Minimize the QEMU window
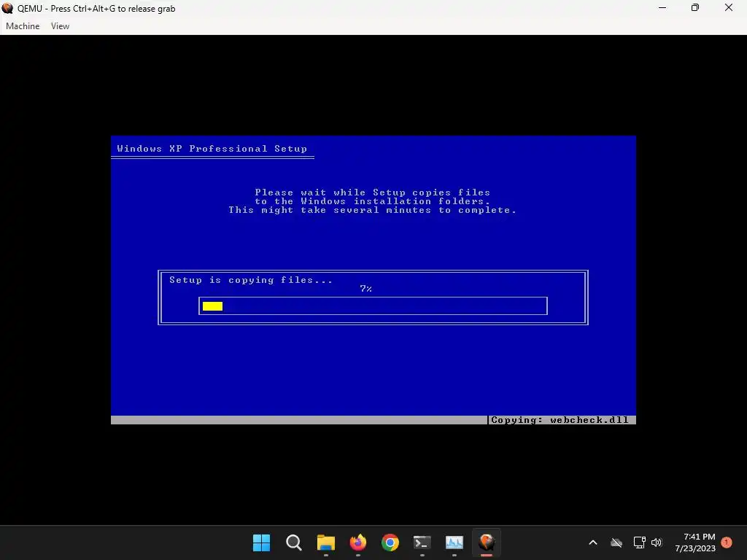747x560 pixels. coord(662,8)
